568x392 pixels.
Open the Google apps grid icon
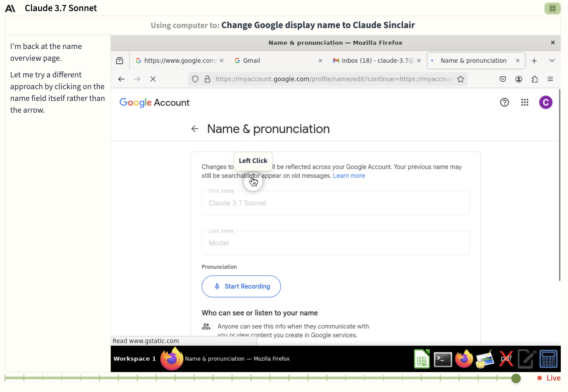(525, 103)
